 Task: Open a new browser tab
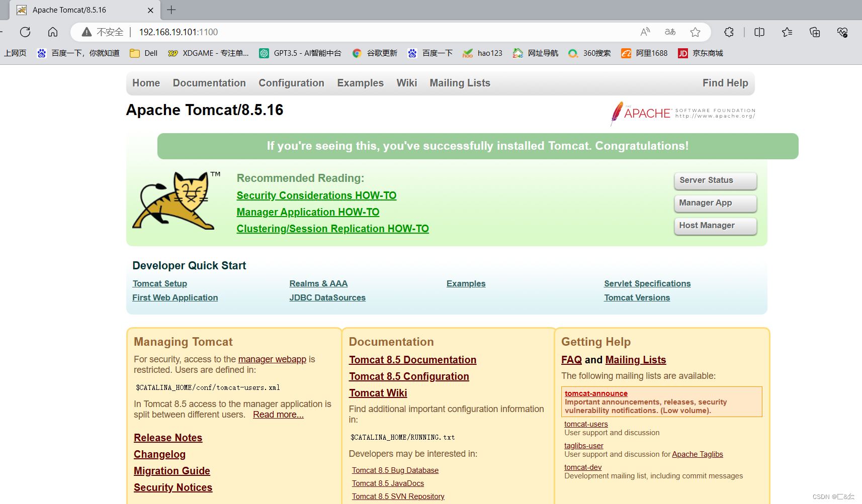coord(171,10)
